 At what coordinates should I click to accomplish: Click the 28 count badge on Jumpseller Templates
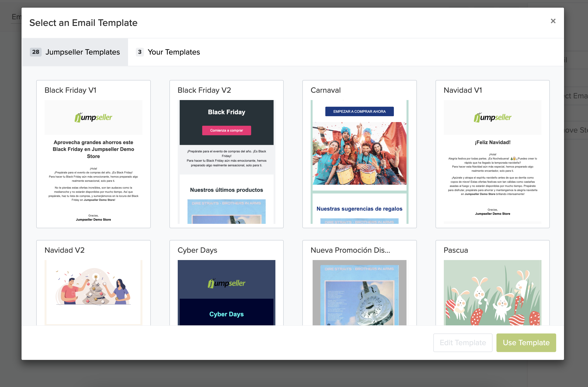35,52
